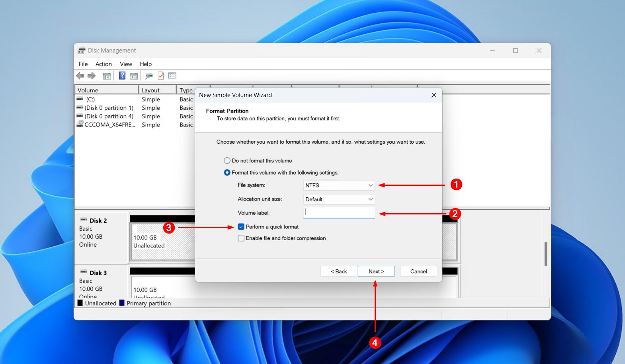Click the disc icon beside CCCOMA_X64FRE
Image resolution: width=625 pixels, height=364 pixels.
(x=80, y=124)
